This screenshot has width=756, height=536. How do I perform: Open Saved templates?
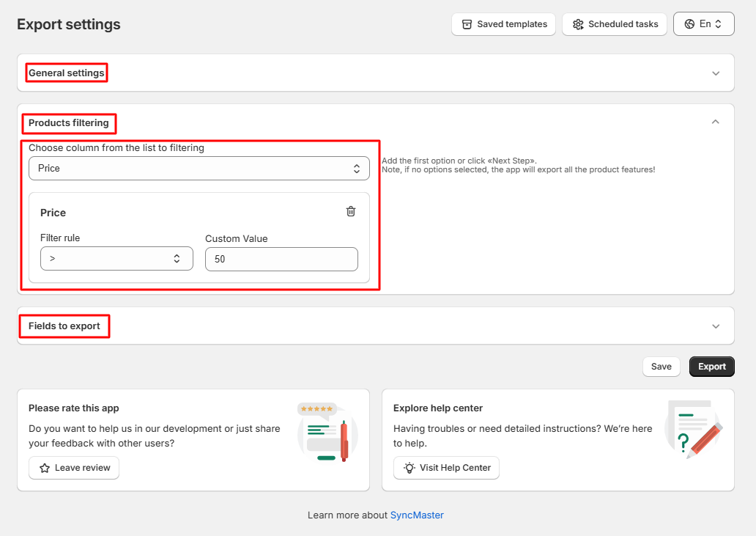(503, 24)
